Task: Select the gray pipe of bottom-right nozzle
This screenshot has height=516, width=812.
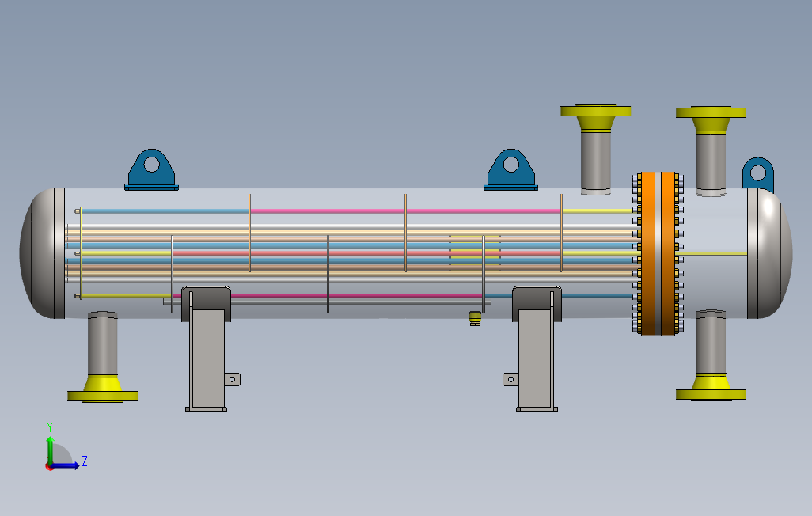Action: tap(711, 342)
